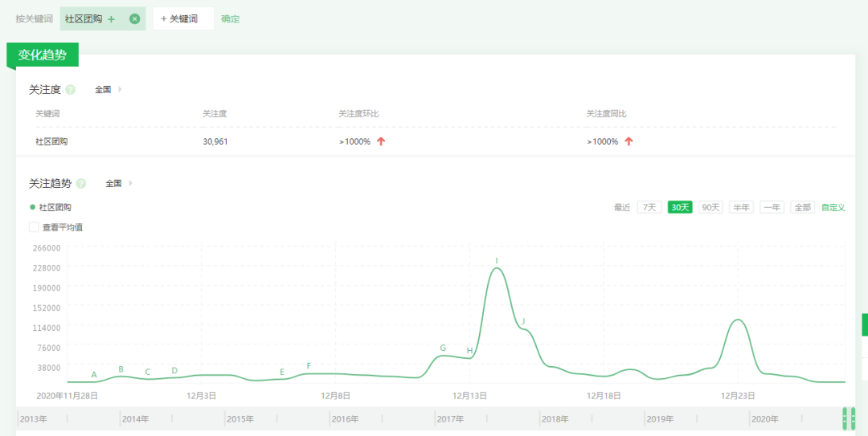Screen dimensions: 868x436
Task: Click 2014年 on the timeline range bar
Action: (x=136, y=419)
